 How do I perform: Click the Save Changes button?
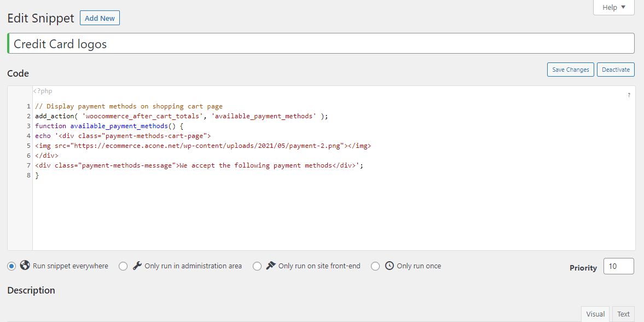570,70
